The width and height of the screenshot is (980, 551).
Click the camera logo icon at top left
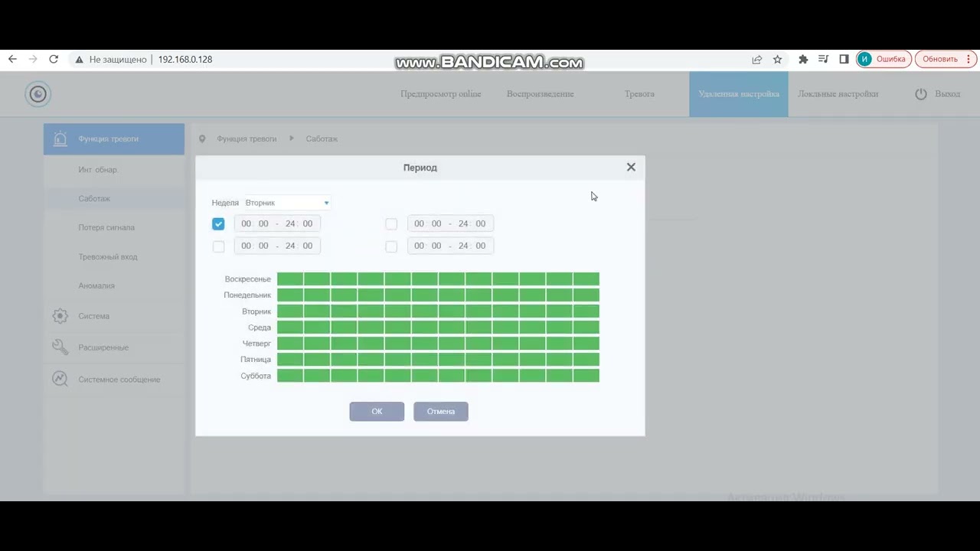pyautogui.click(x=38, y=94)
